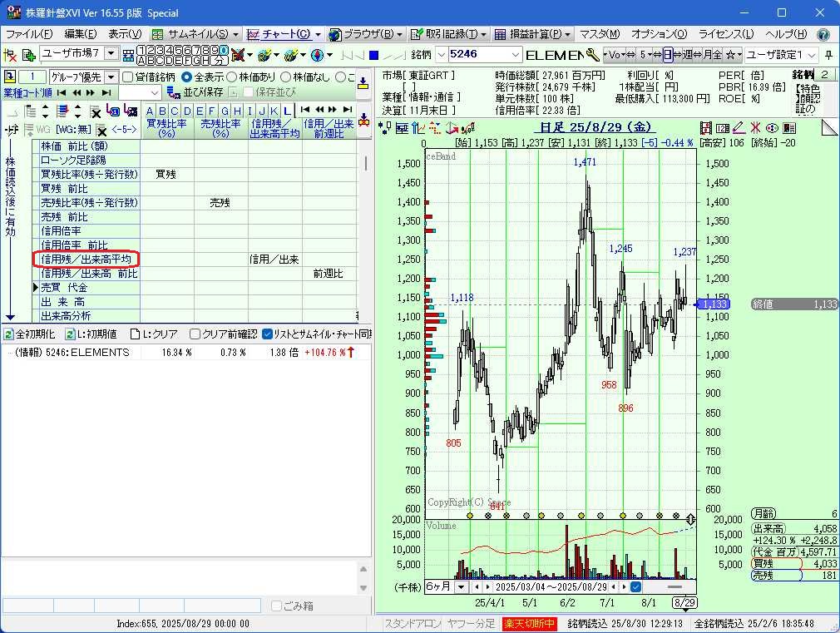This screenshot has width=840, height=633.
Task: Click the 並び保存 button
Action: (195, 92)
